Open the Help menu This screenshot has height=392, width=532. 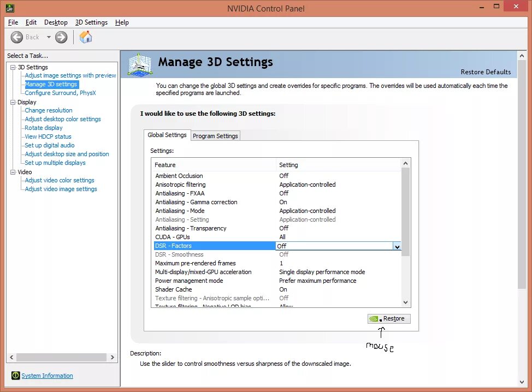[122, 22]
